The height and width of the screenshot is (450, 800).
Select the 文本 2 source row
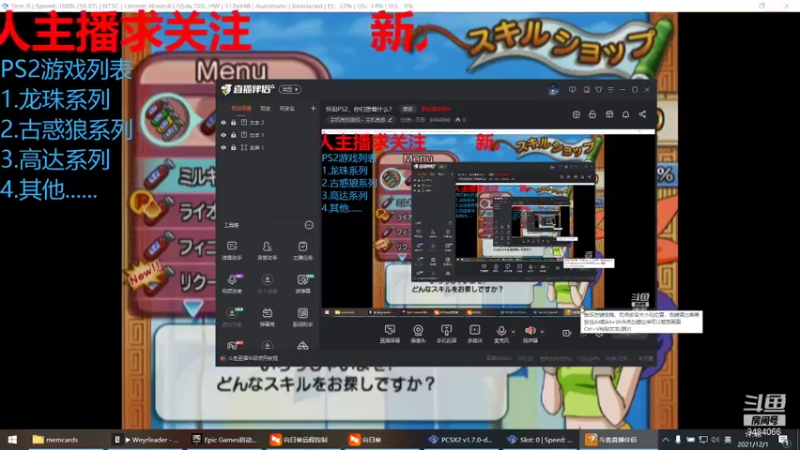click(268, 122)
